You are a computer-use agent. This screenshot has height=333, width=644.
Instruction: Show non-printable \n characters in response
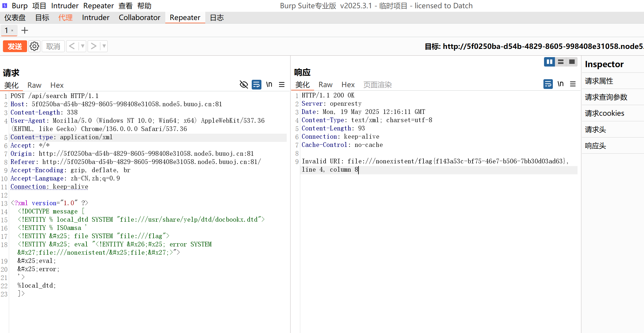click(x=560, y=84)
